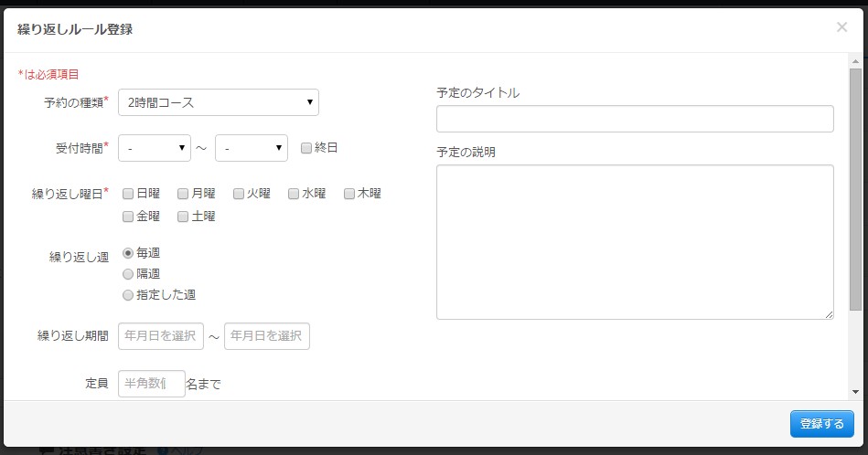Click the 予約の種類 label
This screenshot has width=868, height=455.
[x=77, y=103]
